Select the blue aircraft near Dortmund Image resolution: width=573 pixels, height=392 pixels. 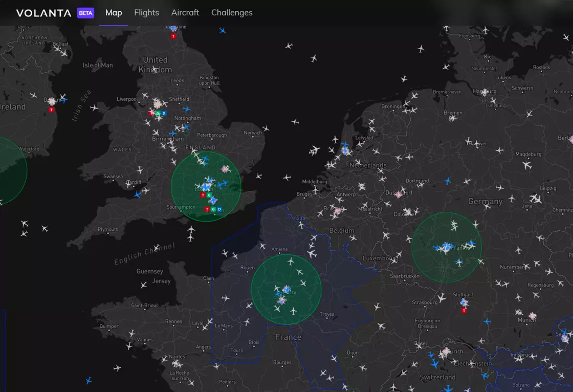tap(448, 181)
